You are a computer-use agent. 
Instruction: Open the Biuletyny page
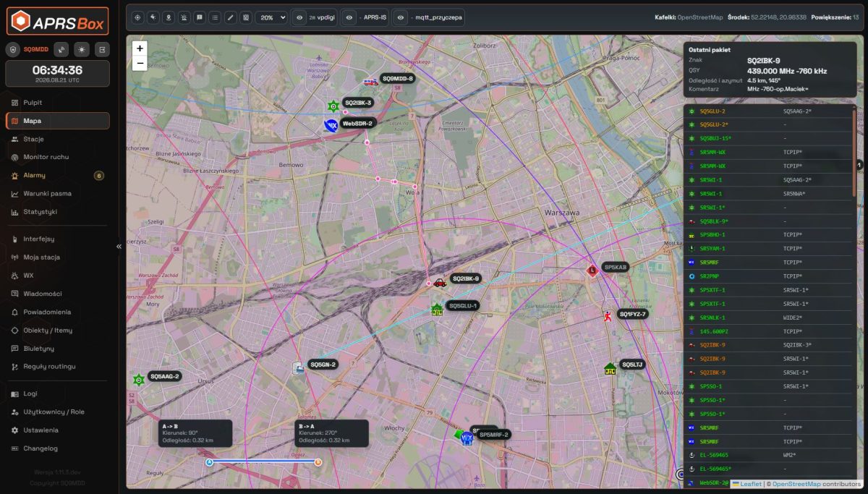[x=58, y=348]
